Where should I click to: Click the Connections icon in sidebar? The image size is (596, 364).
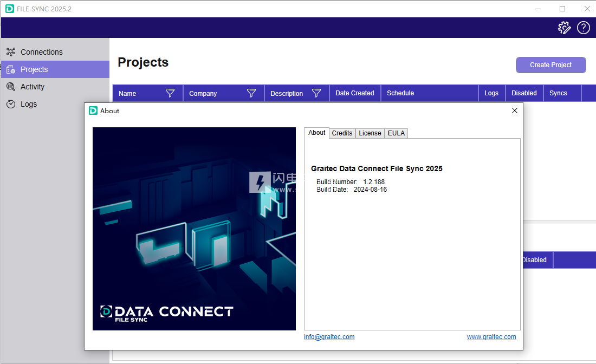(11, 52)
